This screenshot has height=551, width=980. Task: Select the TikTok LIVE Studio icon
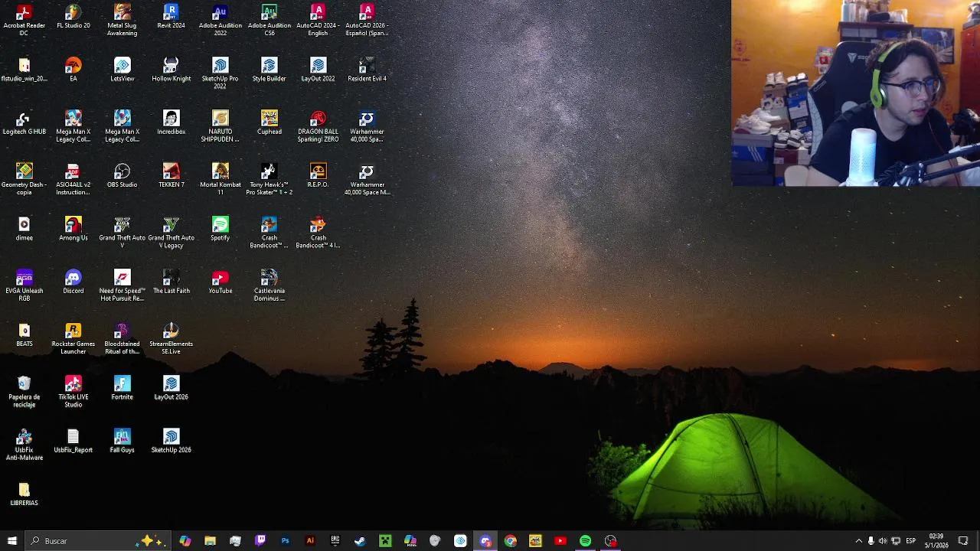73,392
